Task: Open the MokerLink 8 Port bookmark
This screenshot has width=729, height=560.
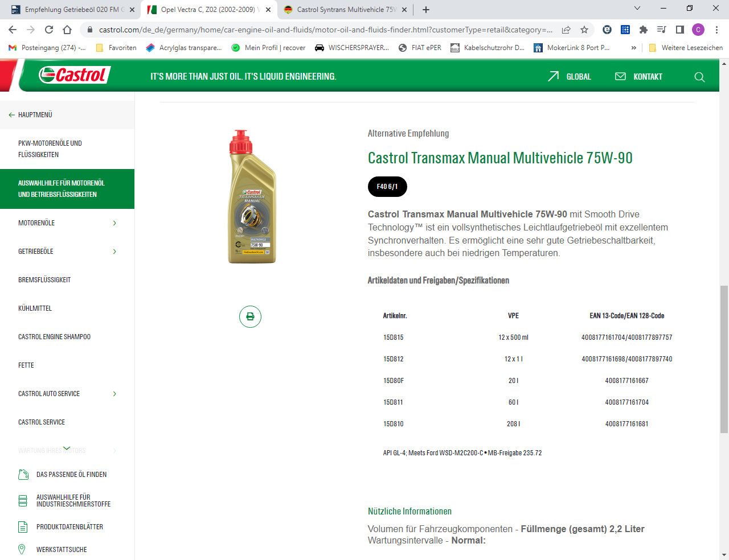Action: coord(572,48)
